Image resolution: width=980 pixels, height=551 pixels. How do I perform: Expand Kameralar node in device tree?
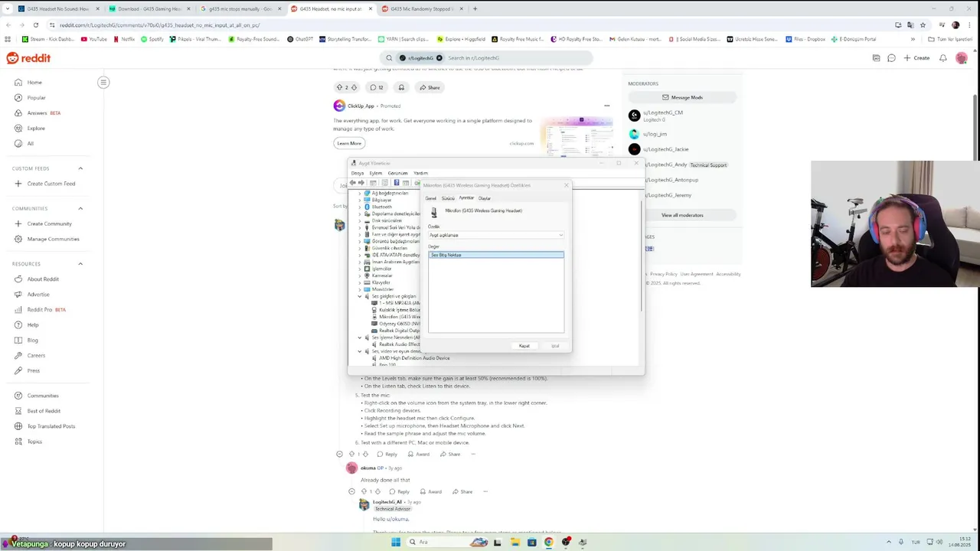[360, 275]
